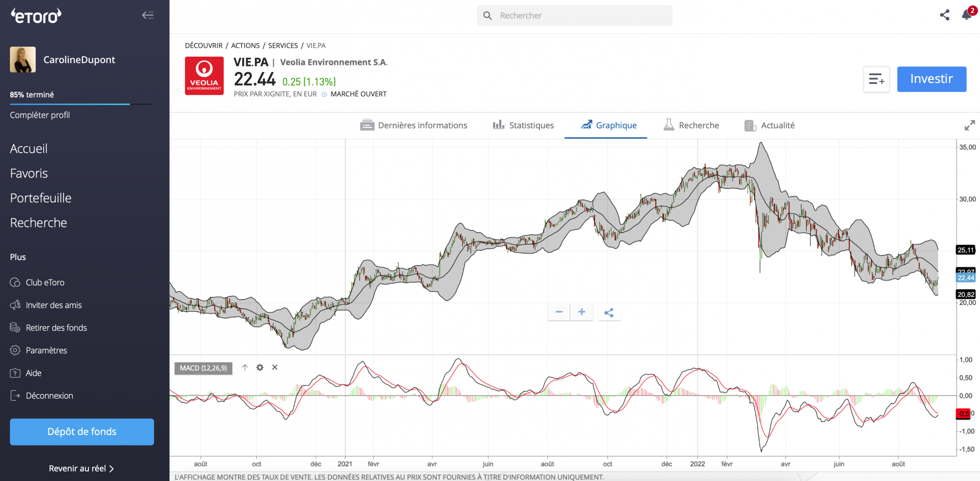Switch to the Dernières informations tab
This screenshot has height=481, width=980.
coord(413,125)
